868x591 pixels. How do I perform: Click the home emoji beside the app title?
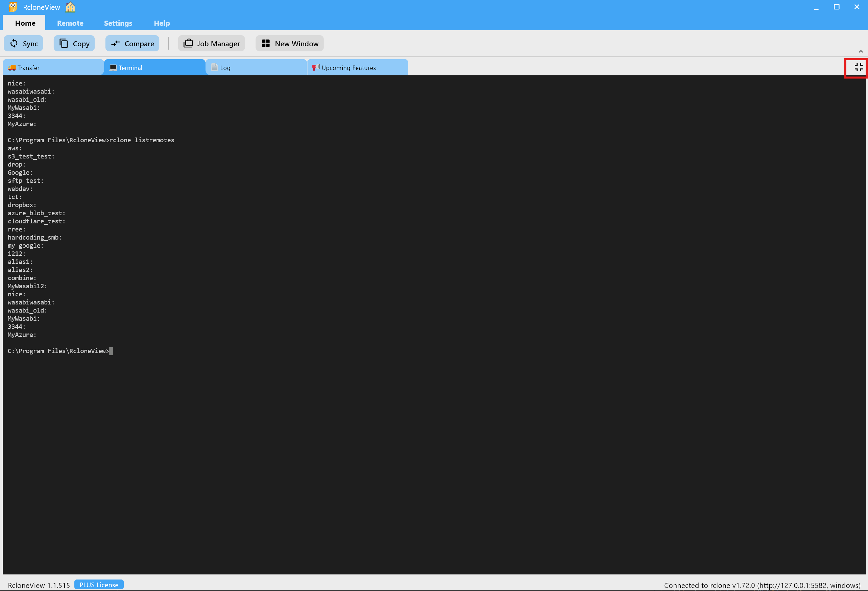click(70, 7)
